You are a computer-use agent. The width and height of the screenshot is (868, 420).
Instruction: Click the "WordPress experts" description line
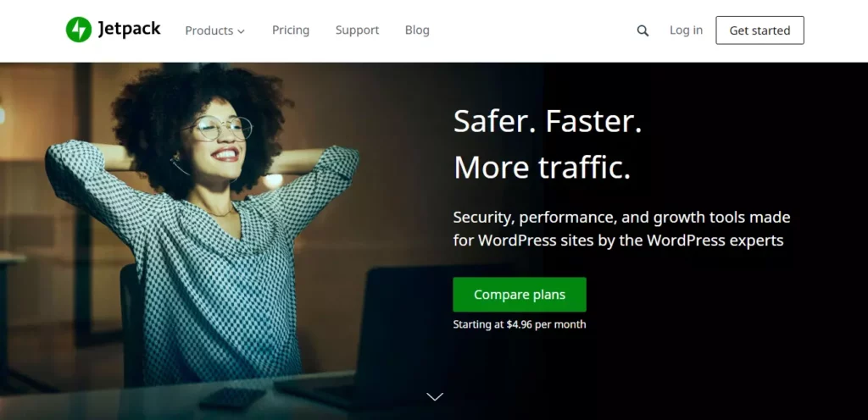pos(618,240)
